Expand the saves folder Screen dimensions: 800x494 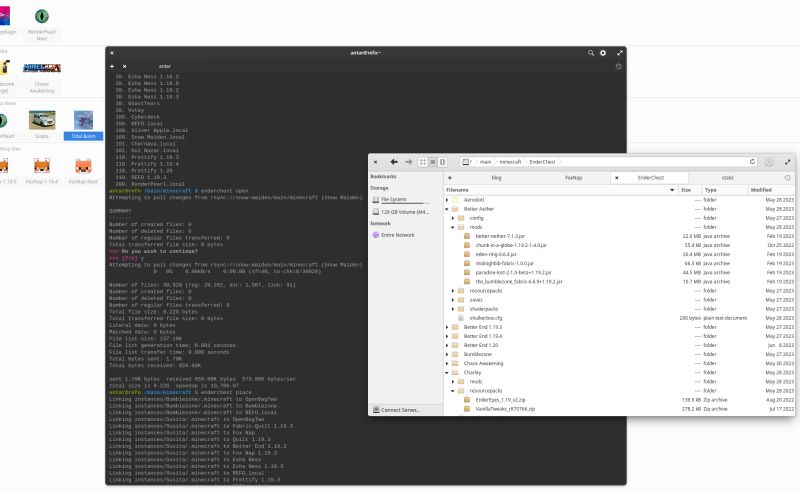click(453, 300)
